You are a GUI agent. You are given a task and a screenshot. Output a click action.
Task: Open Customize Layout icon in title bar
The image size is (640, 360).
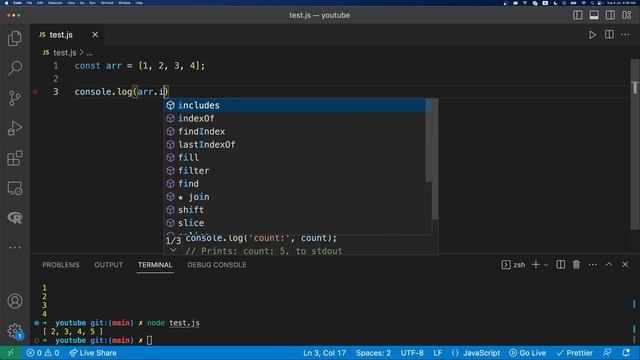[627, 15]
